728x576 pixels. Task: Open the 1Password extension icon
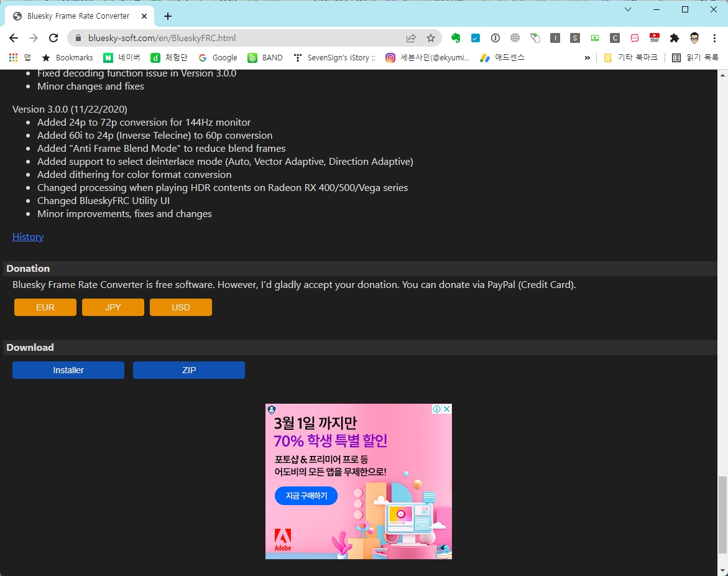[495, 38]
